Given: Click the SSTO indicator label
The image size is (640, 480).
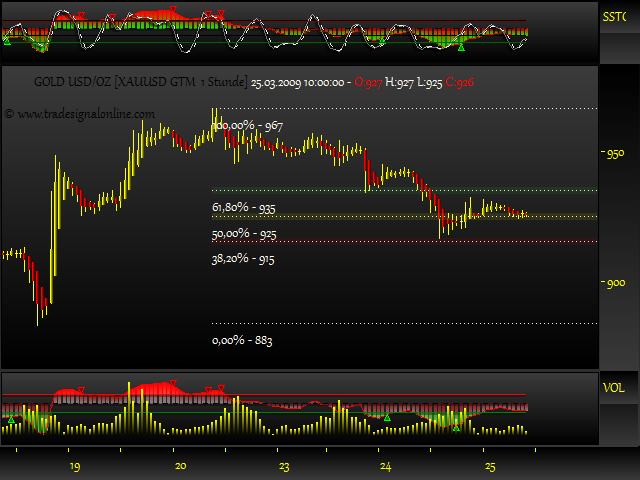Looking at the screenshot, I should coord(618,16).
